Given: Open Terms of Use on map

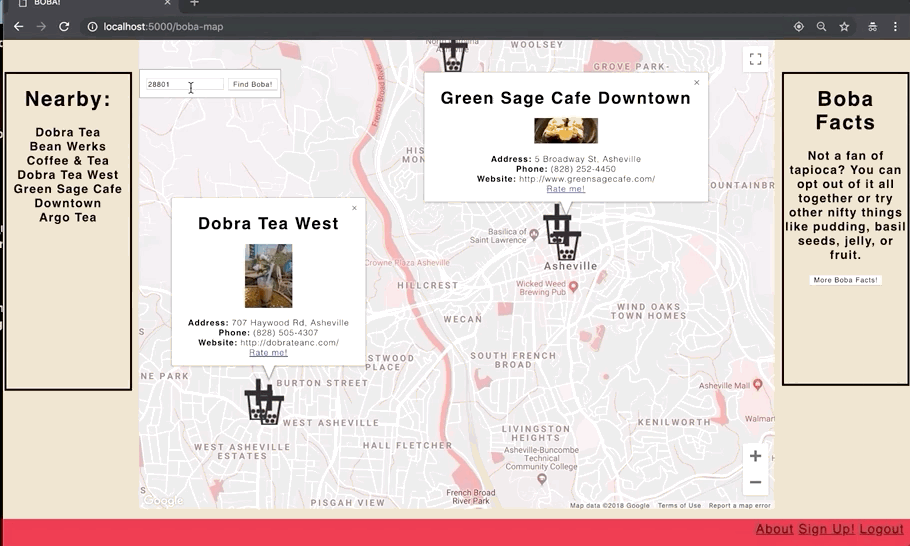Looking at the screenshot, I should 679,505.
